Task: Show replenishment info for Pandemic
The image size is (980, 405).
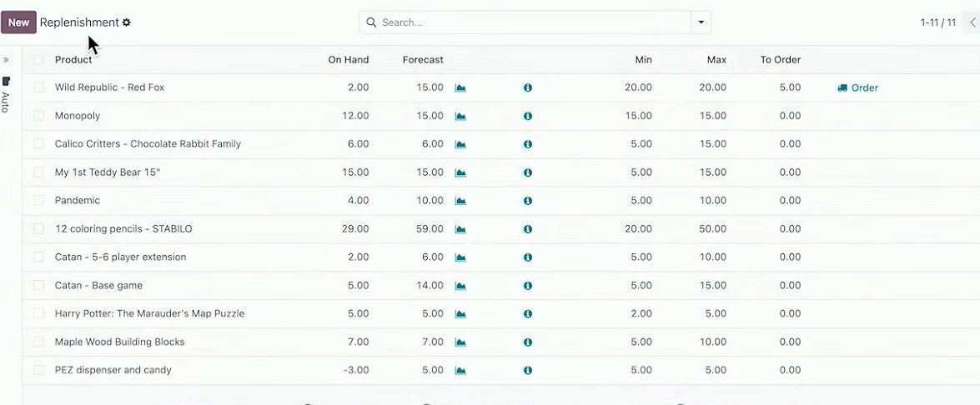Action: 527,201
